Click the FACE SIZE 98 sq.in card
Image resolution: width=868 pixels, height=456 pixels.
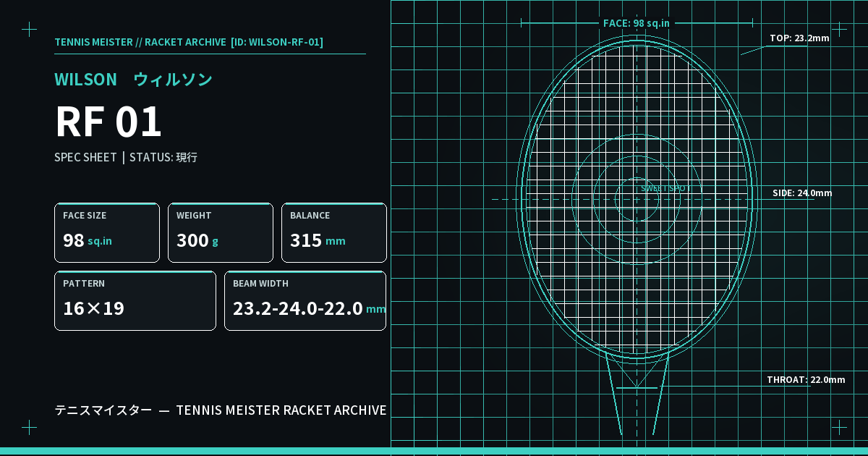coord(107,232)
